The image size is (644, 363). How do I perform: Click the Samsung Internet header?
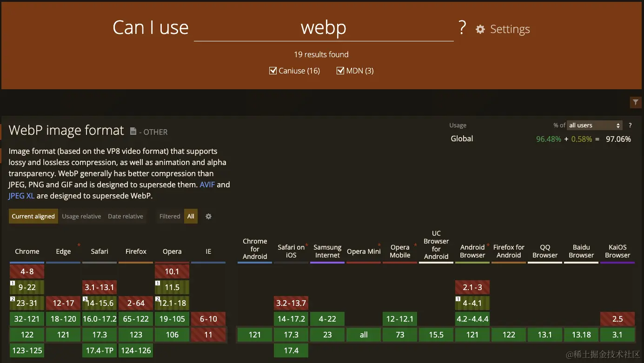click(x=327, y=251)
